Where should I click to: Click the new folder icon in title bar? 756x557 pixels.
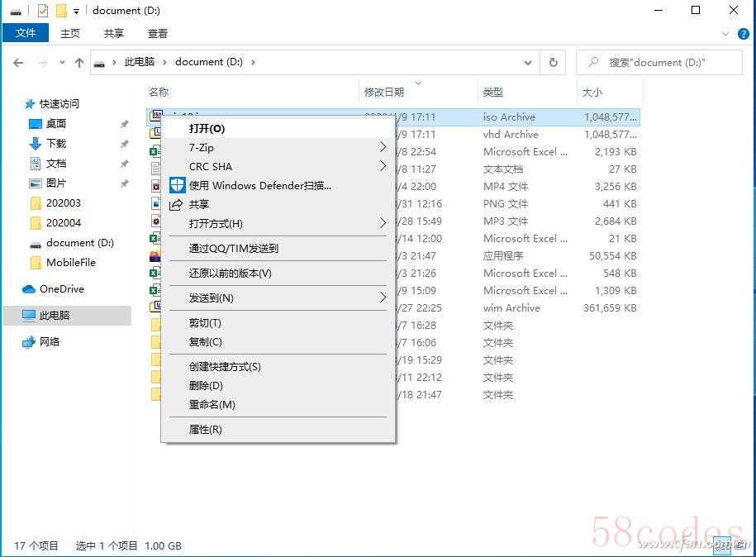pos(61,11)
